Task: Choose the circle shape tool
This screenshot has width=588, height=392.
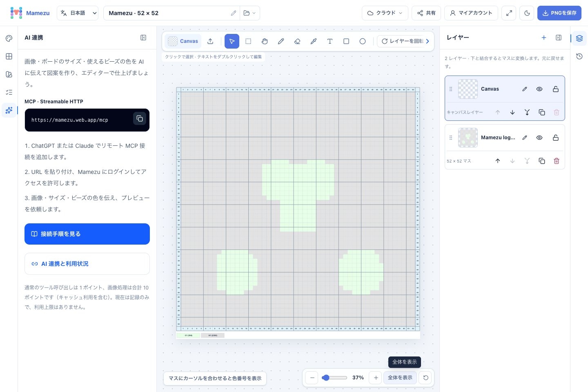Action: click(363, 41)
